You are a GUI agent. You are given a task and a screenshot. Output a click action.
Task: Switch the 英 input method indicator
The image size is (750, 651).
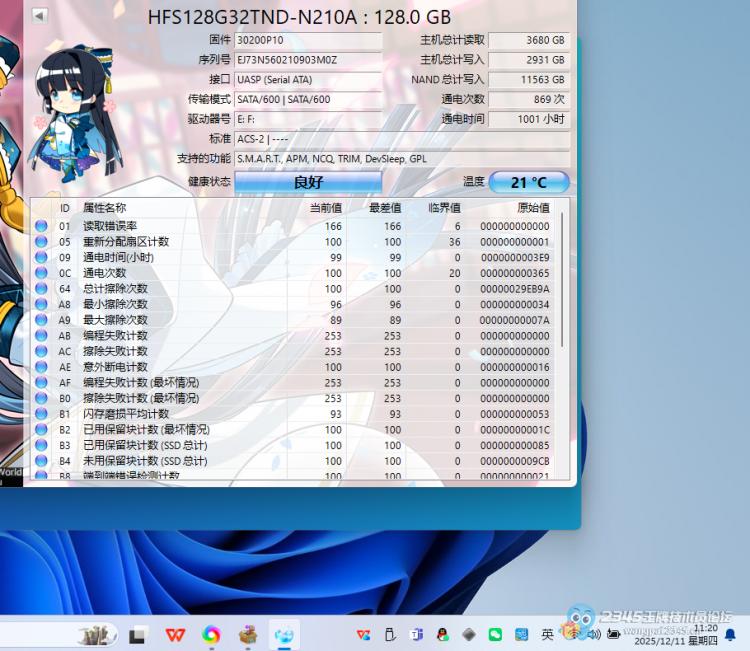point(547,634)
